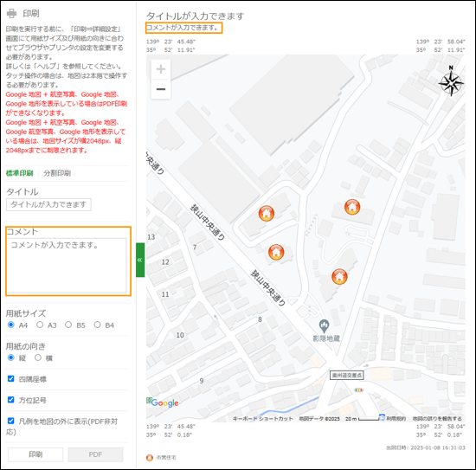Switch to the 分割印刷 tab
476x470 pixels.
(x=57, y=173)
